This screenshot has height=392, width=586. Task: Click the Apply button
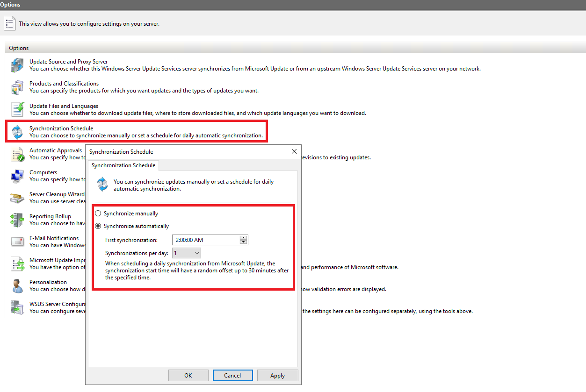pyautogui.click(x=277, y=376)
